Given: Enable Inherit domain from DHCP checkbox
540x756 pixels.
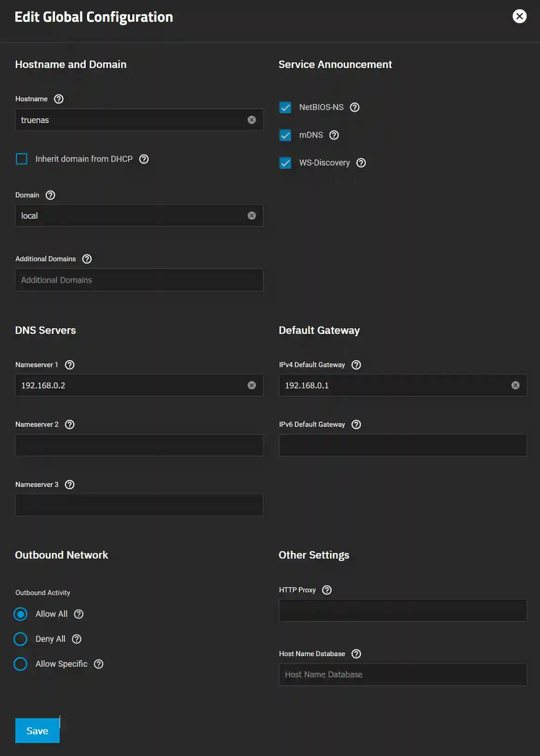Looking at the screenshot, I should coord(22,159).
